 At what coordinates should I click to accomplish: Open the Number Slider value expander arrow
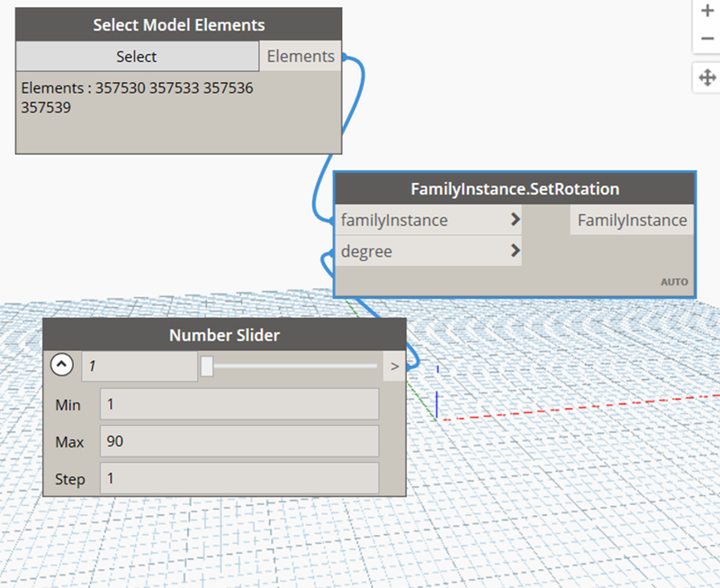[395, 366]
